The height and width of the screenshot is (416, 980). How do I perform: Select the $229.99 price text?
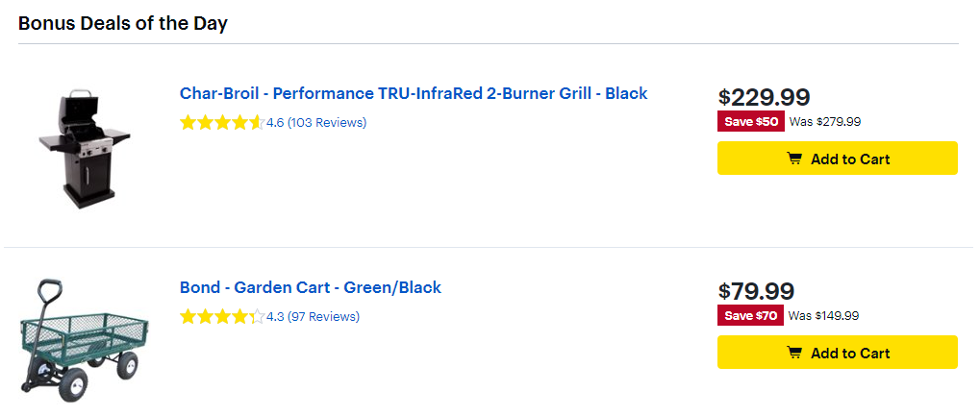click(764, 97)
